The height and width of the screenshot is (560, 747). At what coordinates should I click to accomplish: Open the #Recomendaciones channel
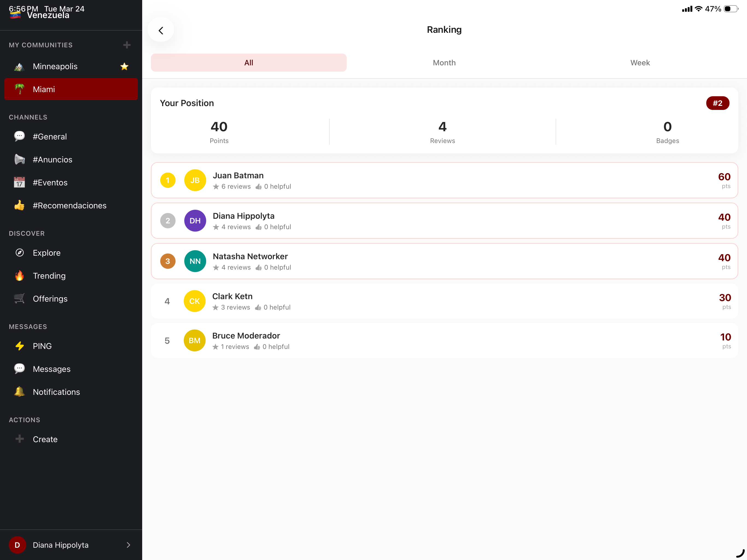coord(71,205)
